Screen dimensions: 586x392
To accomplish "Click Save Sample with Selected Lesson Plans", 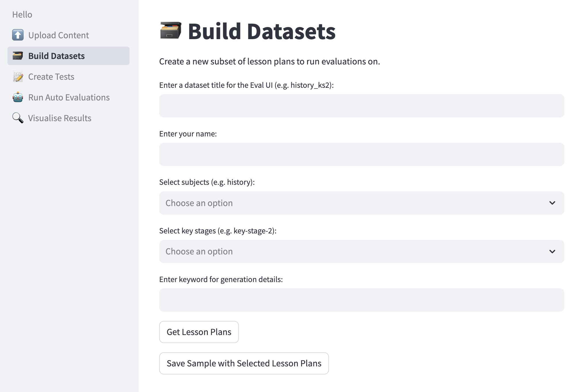I will (x=244, y=363).
